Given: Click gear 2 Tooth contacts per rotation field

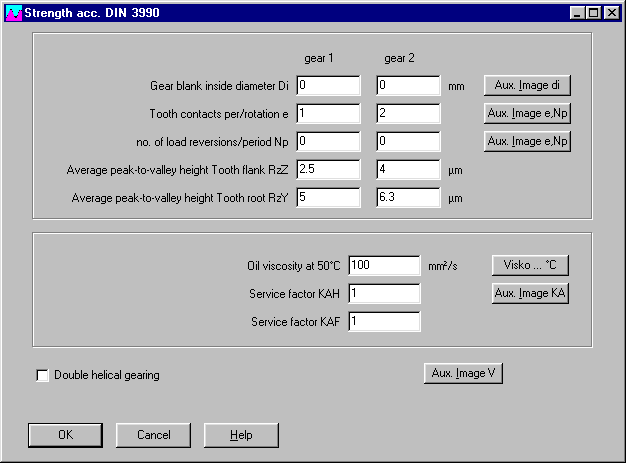Looking at the screenshot, I should pyautogui.click(x=408, y=114).
